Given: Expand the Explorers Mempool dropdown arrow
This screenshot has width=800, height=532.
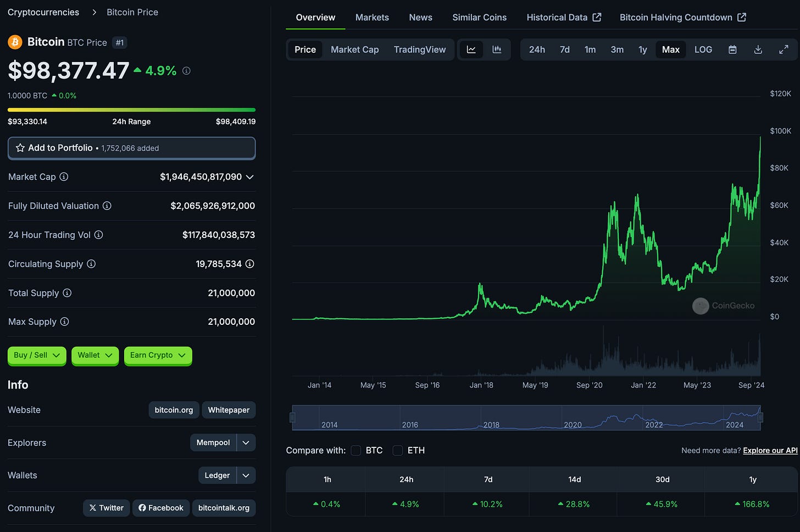Looking at the screenshot, I should [x=246, y=442].
